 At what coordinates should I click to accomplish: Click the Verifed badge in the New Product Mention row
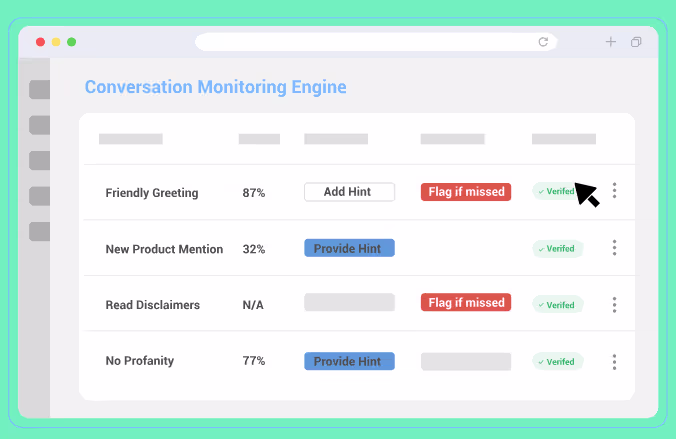pos(558,249)
